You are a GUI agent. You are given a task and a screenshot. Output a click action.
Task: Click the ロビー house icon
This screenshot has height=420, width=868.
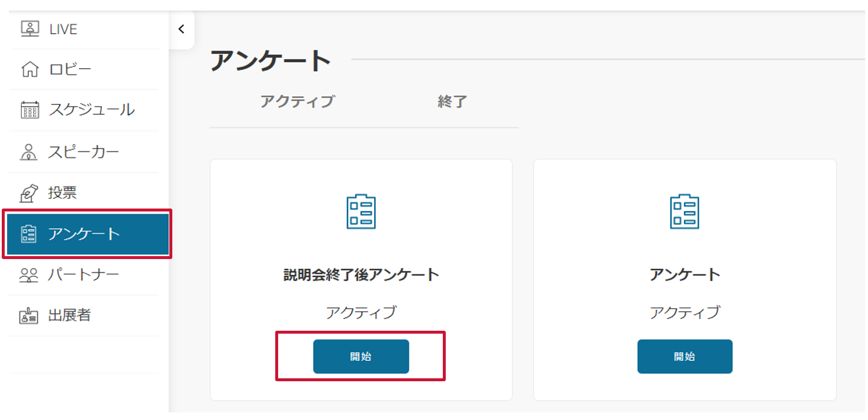(29, 69)
